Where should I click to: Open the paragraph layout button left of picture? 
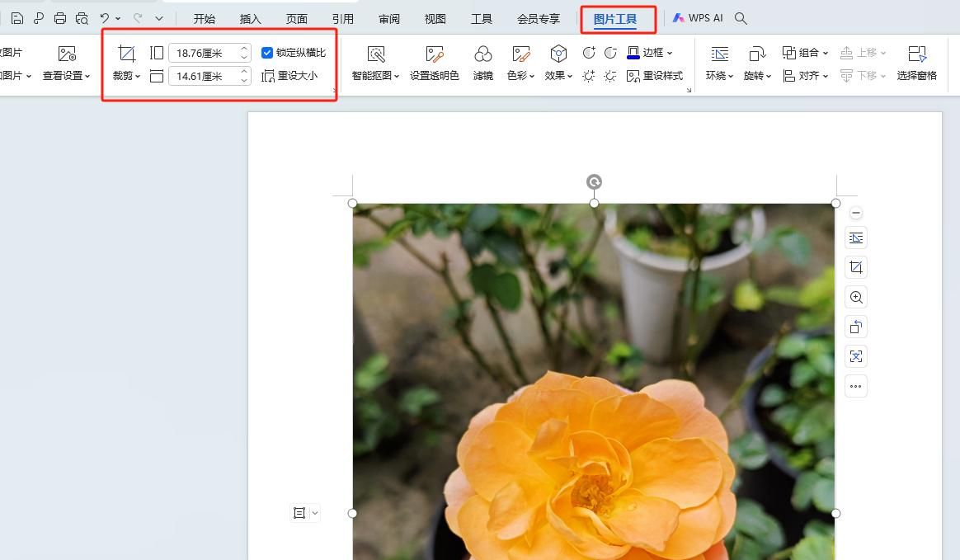(305, 513)
